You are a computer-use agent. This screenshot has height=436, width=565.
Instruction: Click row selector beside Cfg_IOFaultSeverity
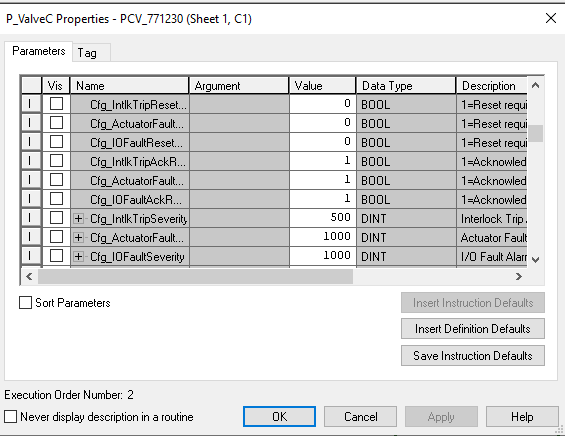(31, 256)
